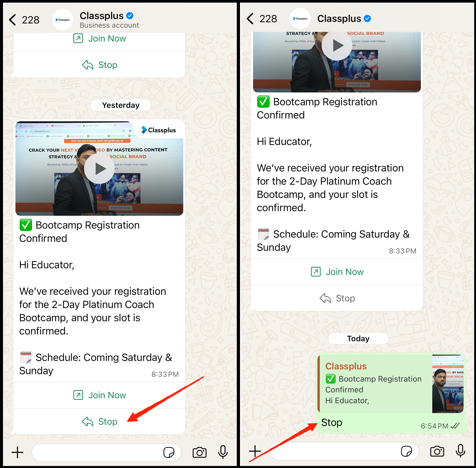The width and height of the screenshot is (476, 468).
Task: Tap sent Stop message text in right screen
Action: (331, 422)
